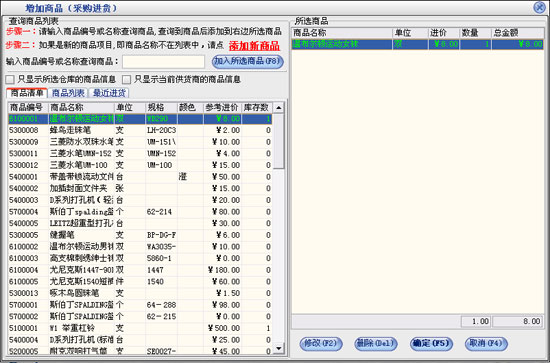Enable 只显示当前供货商的商品信息 checkbox
This screenshot has width=550, height=363.
(x=126, y=80)
